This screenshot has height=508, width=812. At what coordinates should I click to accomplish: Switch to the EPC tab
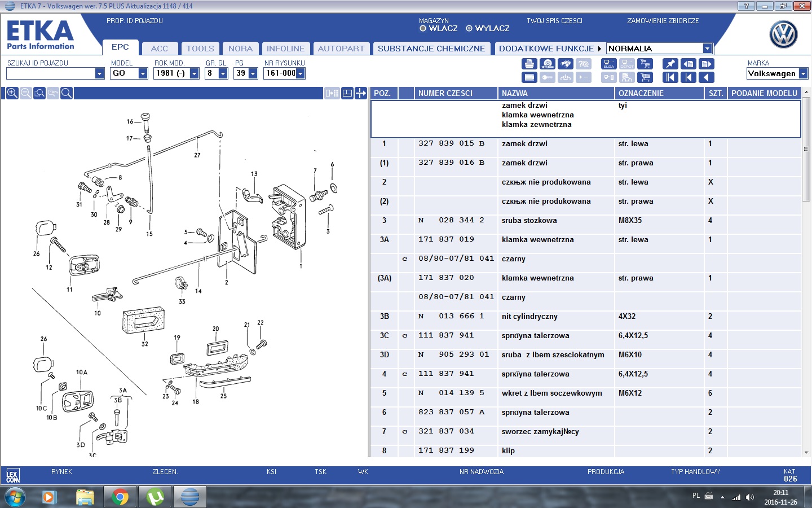pyautogui.click(x=120, y=47)
